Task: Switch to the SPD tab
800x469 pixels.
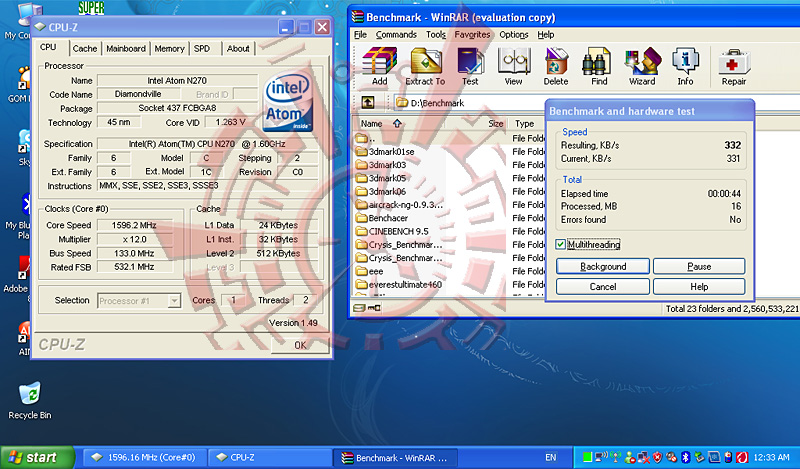Action: (x=202, y=48)
